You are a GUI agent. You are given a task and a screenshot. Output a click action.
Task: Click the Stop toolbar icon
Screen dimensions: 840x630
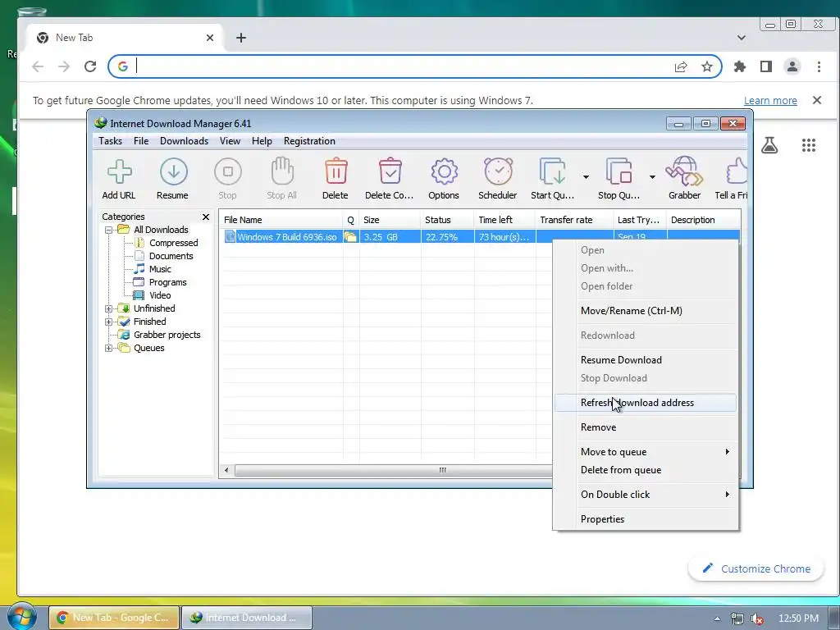click(x=228, y=171)
